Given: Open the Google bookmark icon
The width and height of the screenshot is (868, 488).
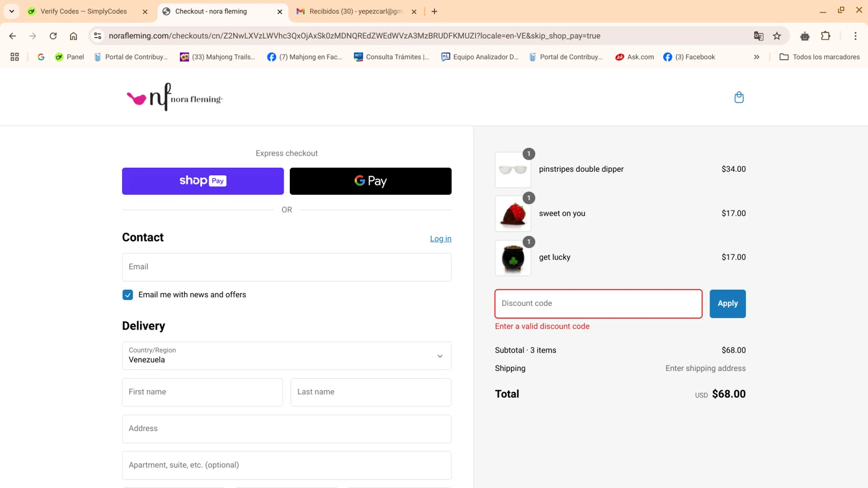Looking at the screenshot, I should [41, 57].
